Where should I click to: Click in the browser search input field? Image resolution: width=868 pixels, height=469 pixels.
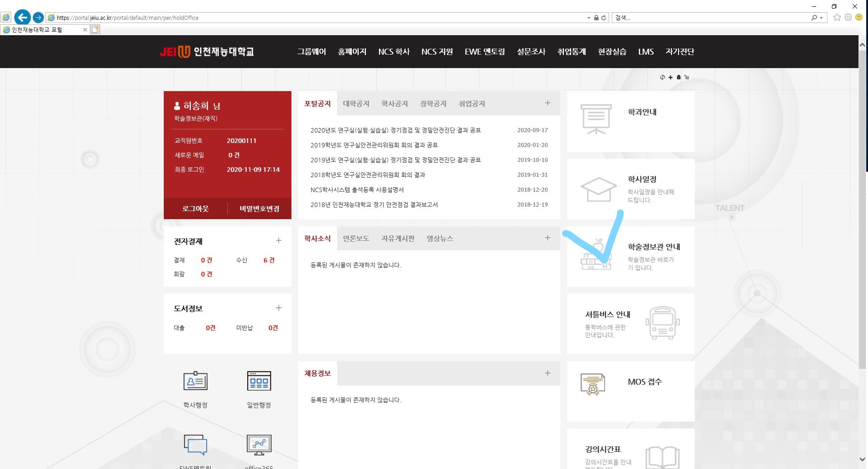[711, 18]
